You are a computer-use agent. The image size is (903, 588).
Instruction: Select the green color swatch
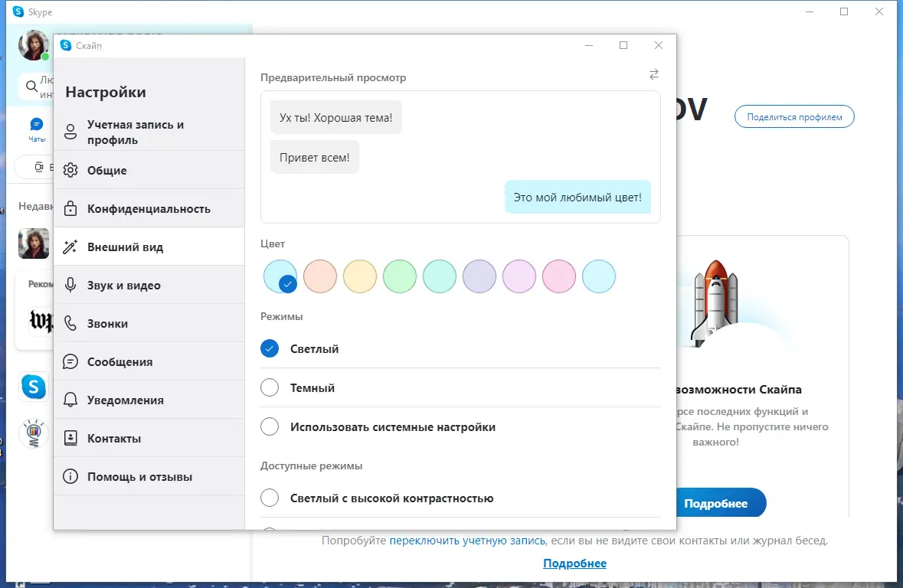point(400,276)
